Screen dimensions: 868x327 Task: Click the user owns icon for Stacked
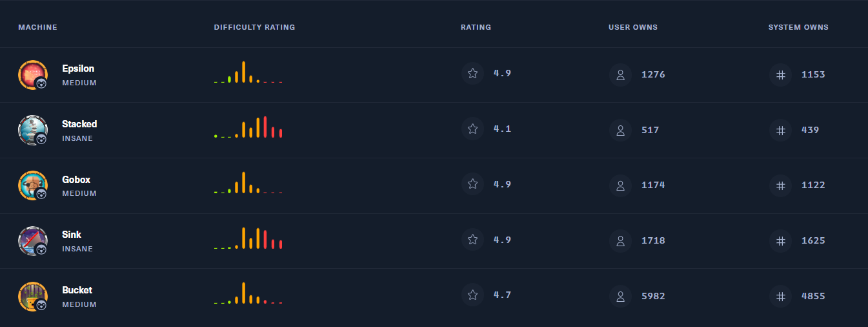620,130
